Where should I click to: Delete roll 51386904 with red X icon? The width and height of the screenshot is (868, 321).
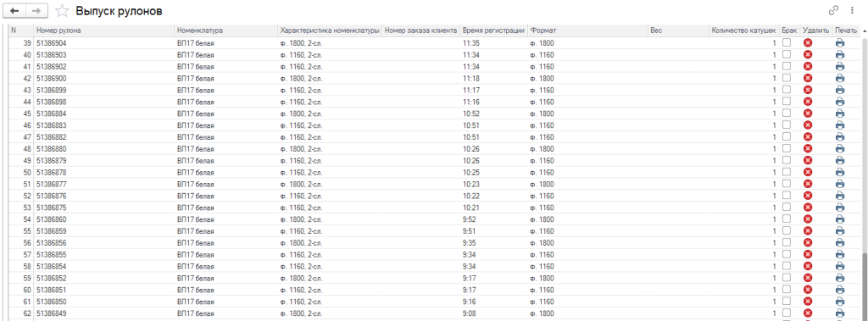pyautogui.click(x=808, y=42)
